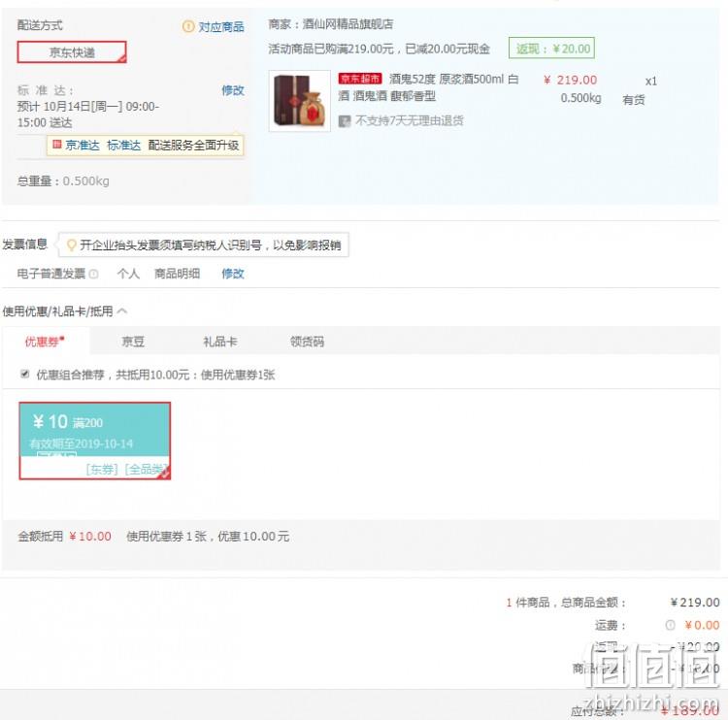The image size is (728, 720).
Task: Click the red 京准达 calendar icon
Action: coord(56,145)
